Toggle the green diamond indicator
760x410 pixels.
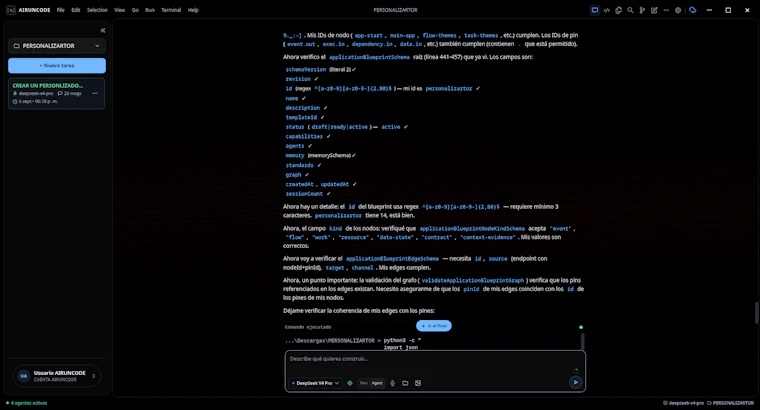[x=350, y=383]
